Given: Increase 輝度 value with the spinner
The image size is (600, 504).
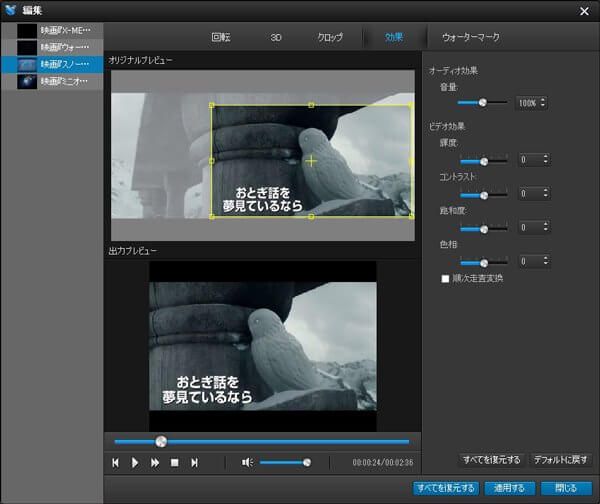Looking at the screenshot, I should point(546,156).
